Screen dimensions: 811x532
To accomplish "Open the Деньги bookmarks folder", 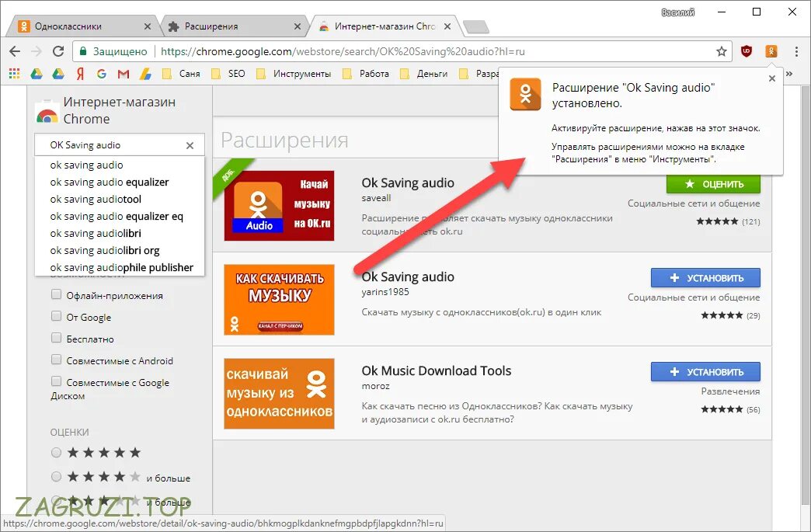I will click(424, 74).
